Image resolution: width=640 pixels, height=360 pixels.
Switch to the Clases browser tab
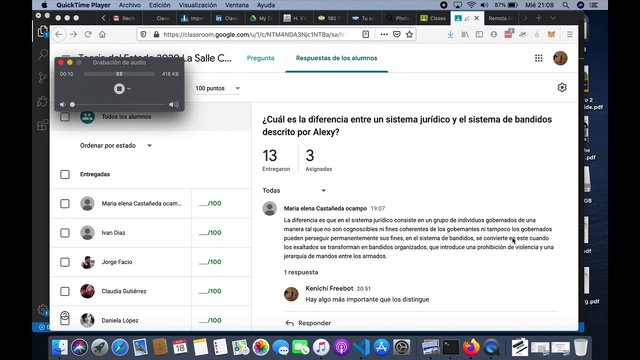coord(433,18)
